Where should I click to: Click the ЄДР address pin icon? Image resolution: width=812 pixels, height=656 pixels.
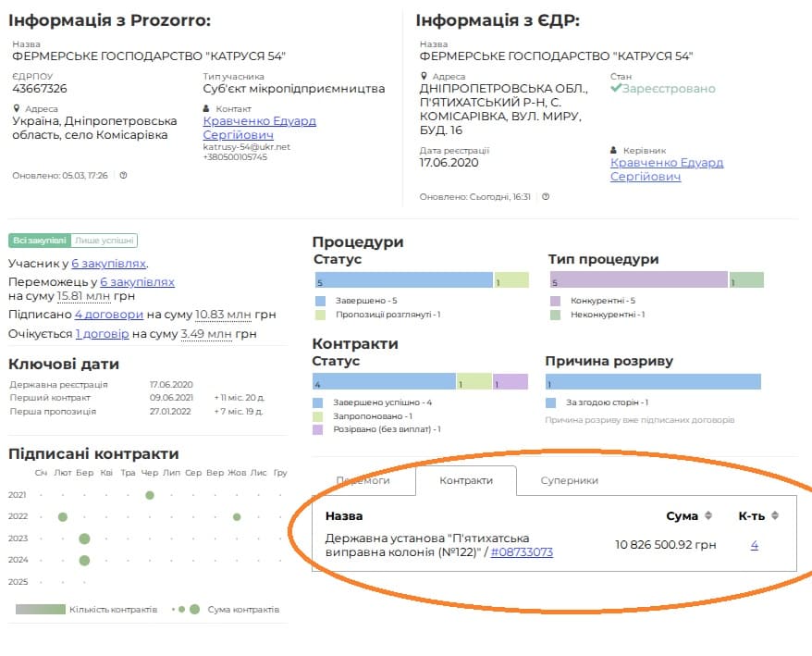424,77
